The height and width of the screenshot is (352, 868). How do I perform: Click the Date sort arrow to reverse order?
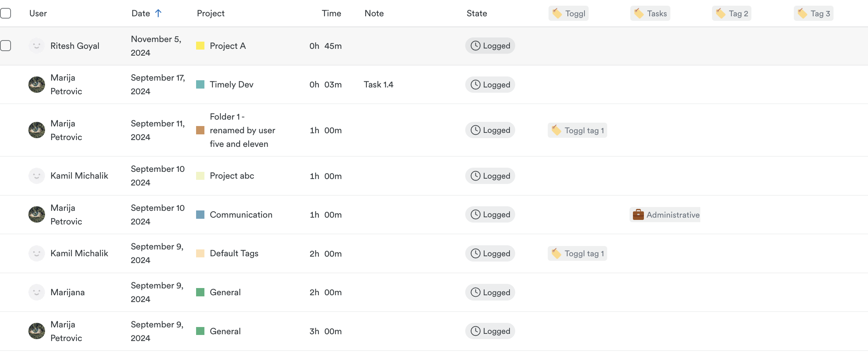(159, 12)
